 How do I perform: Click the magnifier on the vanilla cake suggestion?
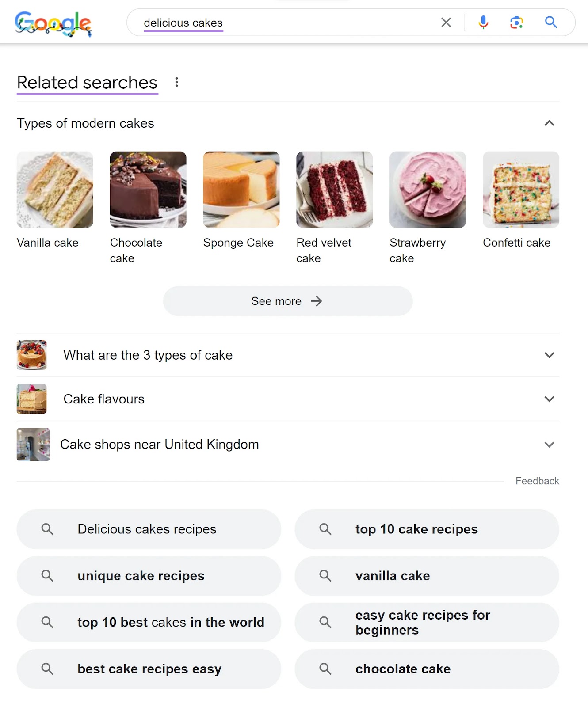click(x=325, y=576)
